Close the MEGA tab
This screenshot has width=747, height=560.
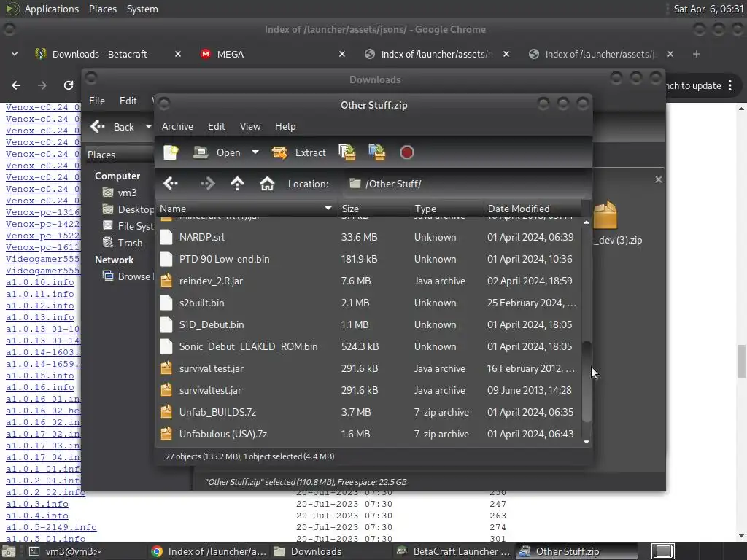click(342, 54)
